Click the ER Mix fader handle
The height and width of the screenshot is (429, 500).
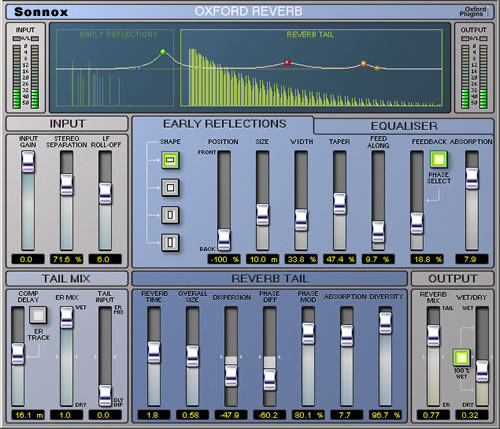[67, 318]
